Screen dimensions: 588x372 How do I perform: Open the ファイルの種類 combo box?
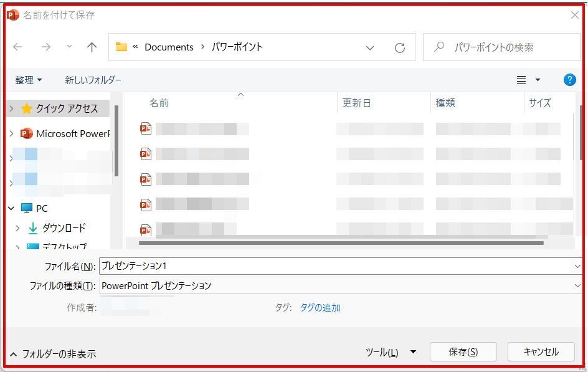341,286
